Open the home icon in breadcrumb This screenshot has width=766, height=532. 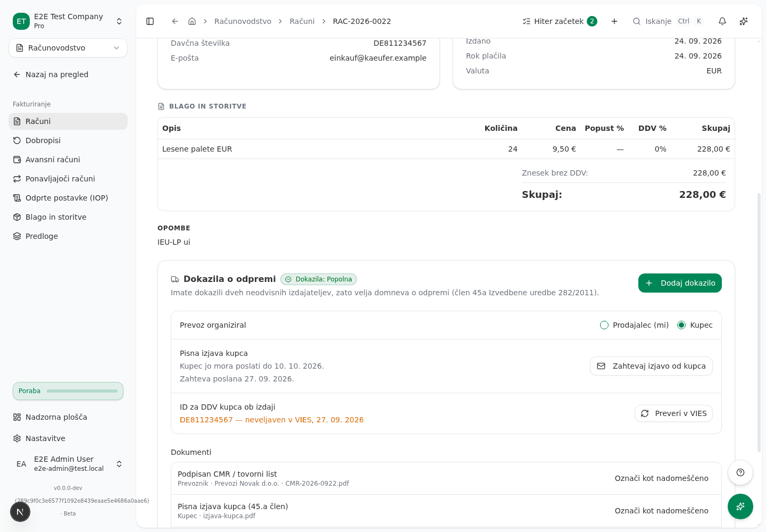tap(192, 21)
